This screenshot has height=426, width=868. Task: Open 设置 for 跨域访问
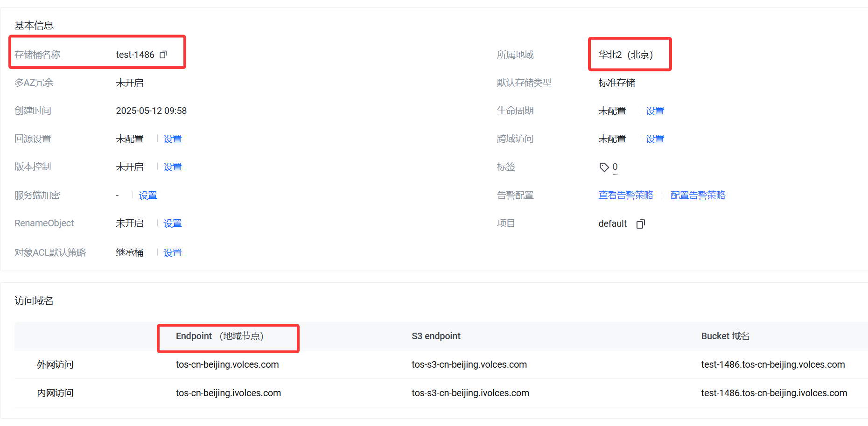(655, 139)
